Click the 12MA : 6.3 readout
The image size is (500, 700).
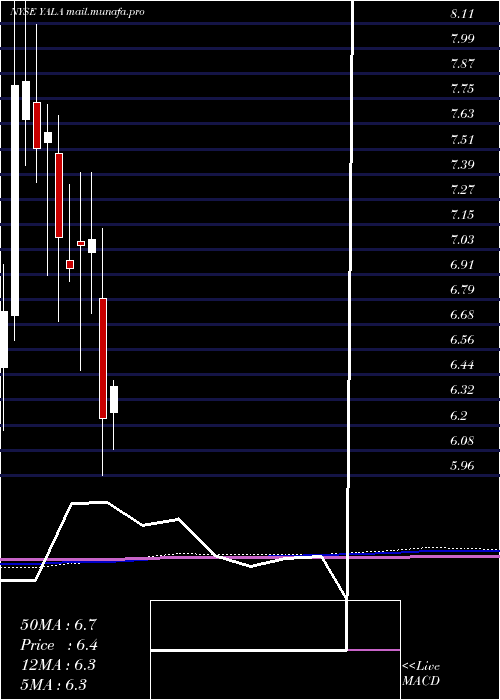pos(58,665)
